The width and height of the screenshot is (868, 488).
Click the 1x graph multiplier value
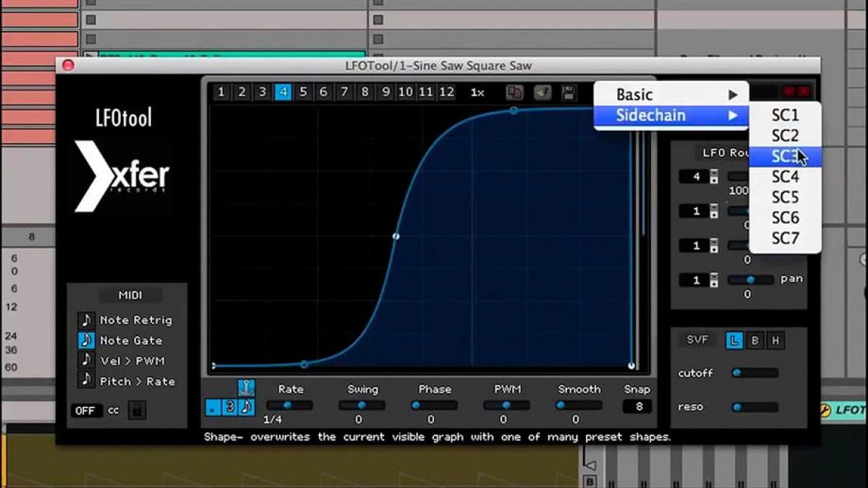point(477,93)
